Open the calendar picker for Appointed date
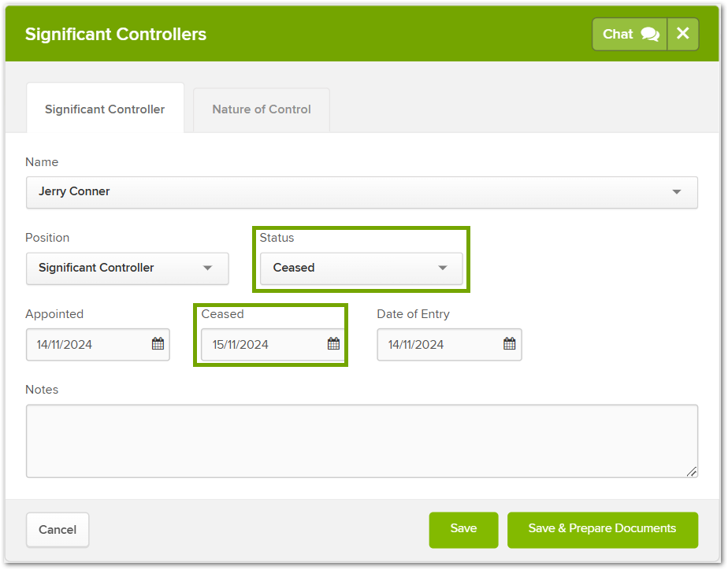The image size is (728, 570). pyautogui.click(x=158, y=344)
